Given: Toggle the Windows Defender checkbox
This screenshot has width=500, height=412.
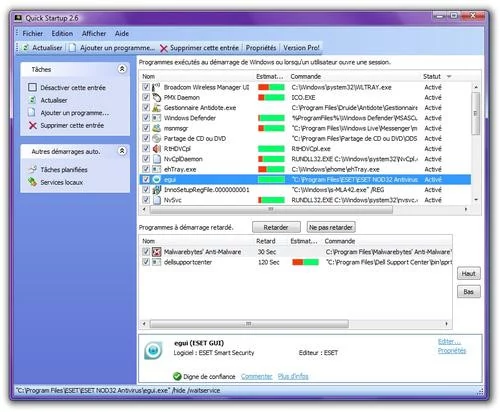Looking at the screenshot, I should coord(146,118).
